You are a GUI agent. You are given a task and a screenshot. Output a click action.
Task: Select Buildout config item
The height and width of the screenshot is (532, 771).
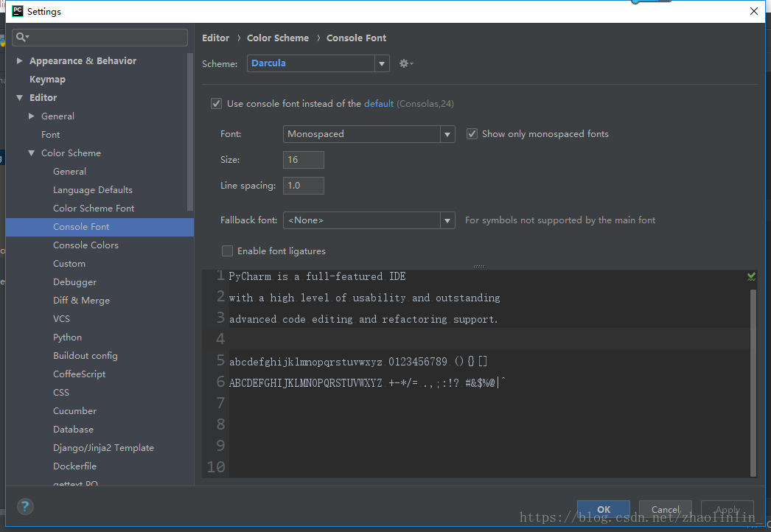[85, 355]
